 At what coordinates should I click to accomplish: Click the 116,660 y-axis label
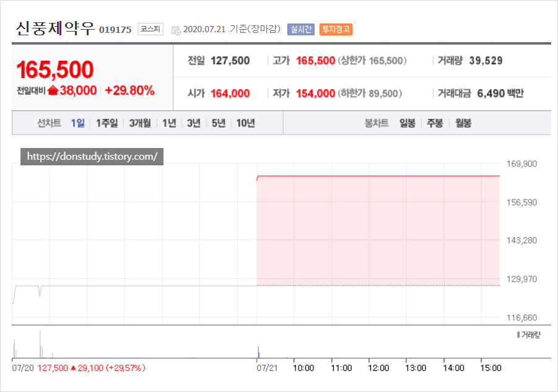tap(521, 317)
